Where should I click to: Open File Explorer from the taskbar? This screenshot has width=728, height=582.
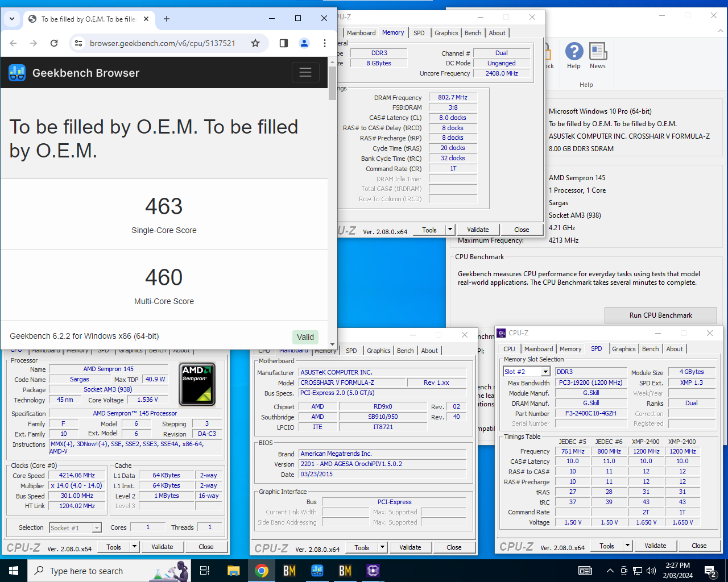233,571
